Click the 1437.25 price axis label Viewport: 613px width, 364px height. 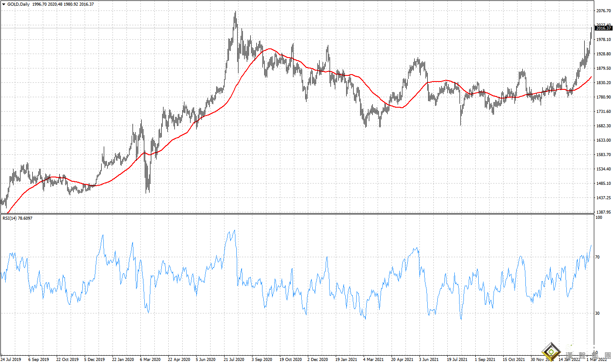click(x=603, y=198)
